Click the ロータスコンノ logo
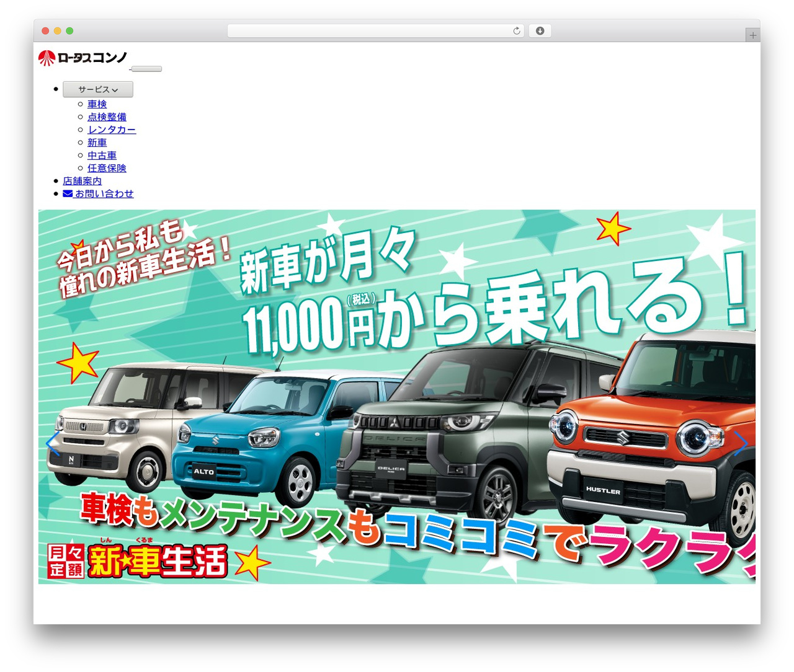 (83, 58)
